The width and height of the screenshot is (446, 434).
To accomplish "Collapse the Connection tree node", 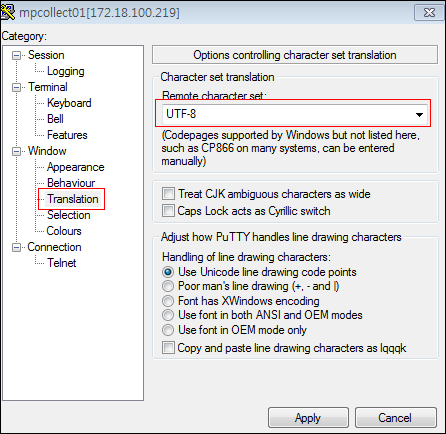I will point(16,247).
